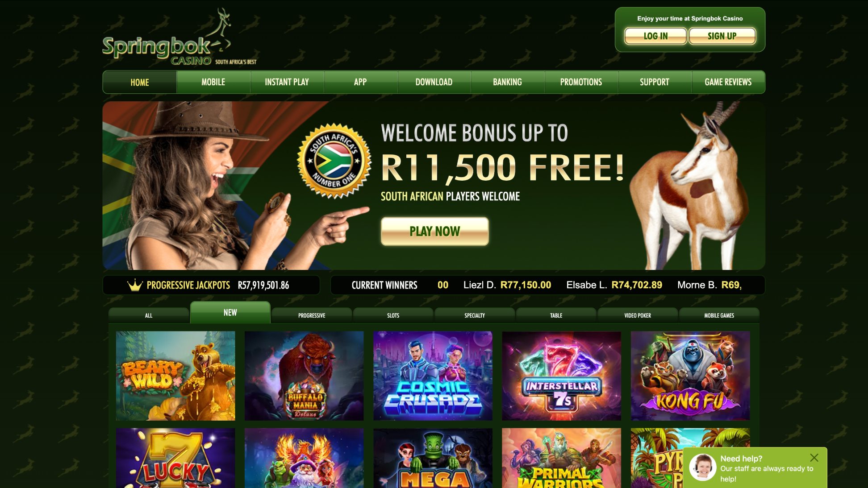Image resolution: width=868 pixels, height=488 pixels.
Task: Switch to the Slots tab
Action: coord(393,315)
